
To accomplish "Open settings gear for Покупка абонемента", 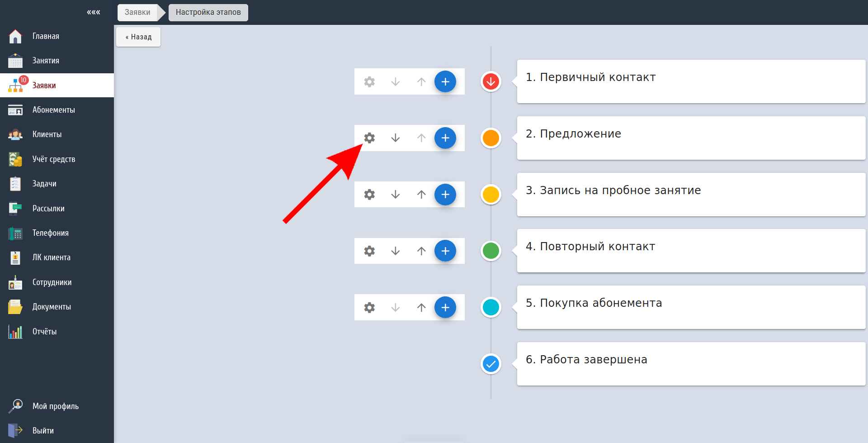I will pyautogui.click(x=369, y=308).
